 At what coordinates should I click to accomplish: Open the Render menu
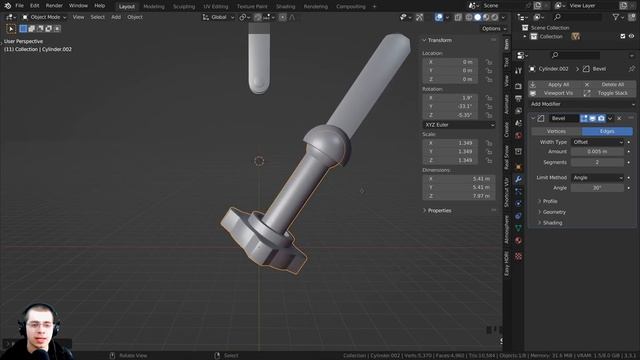click(54, 6)
